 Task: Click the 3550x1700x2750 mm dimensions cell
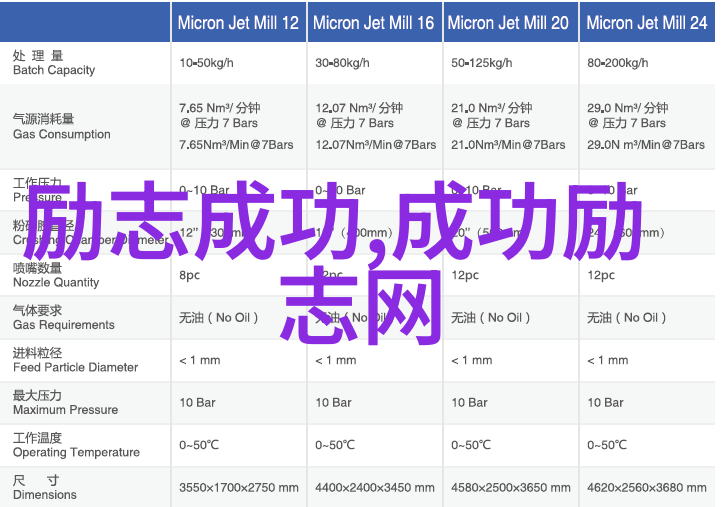coord(239,487)
